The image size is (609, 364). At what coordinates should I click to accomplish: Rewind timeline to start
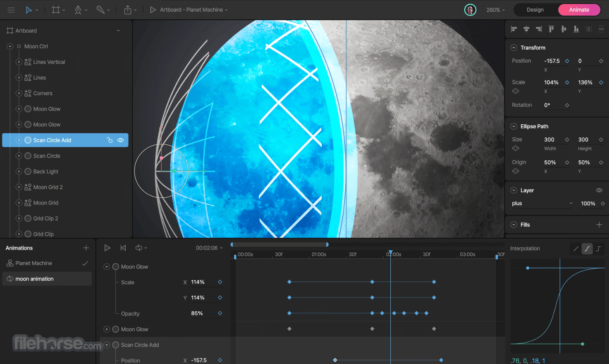tap(123, 248)
